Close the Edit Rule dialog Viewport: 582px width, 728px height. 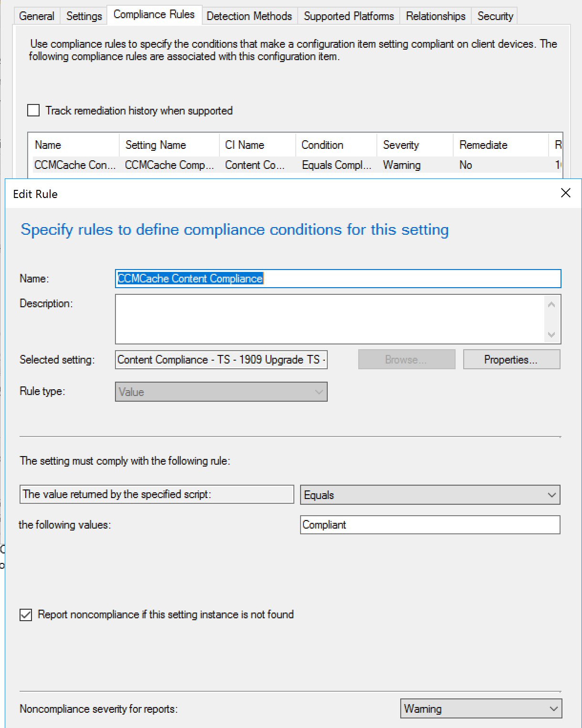[566, 193]
